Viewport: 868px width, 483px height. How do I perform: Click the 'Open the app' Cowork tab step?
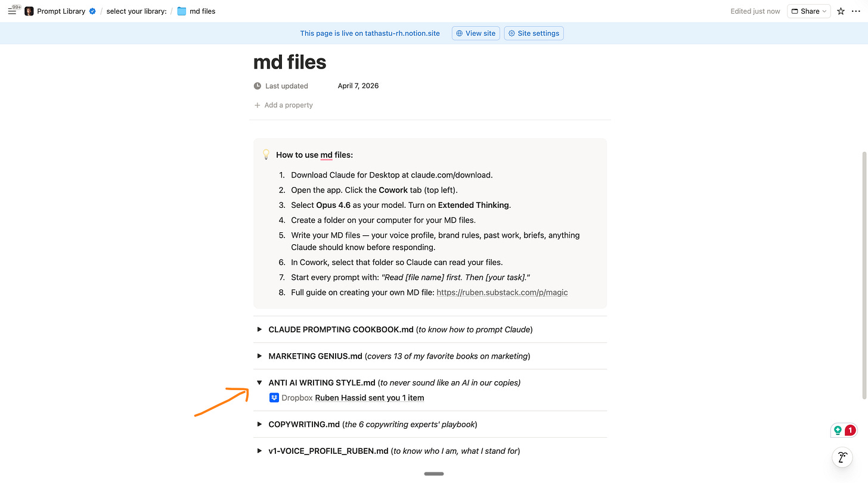coord(374,190)
